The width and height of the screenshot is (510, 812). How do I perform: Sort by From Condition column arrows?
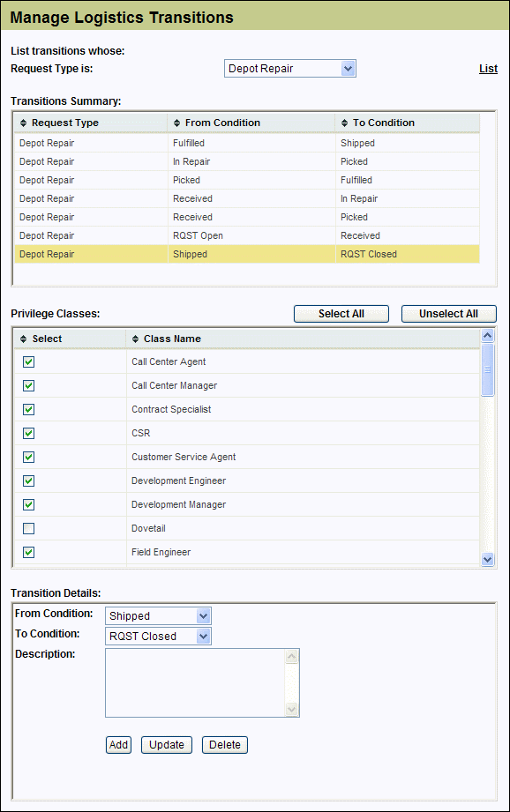pos(176,123)
